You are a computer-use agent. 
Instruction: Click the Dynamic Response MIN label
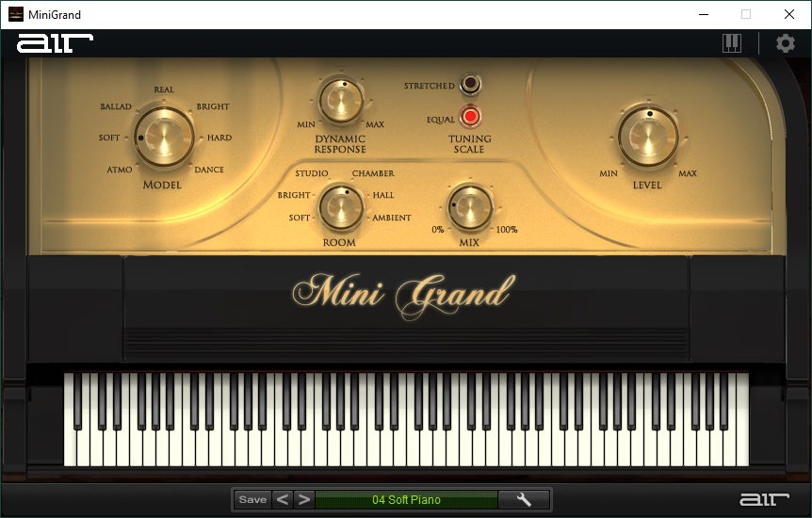pos(306,124)
